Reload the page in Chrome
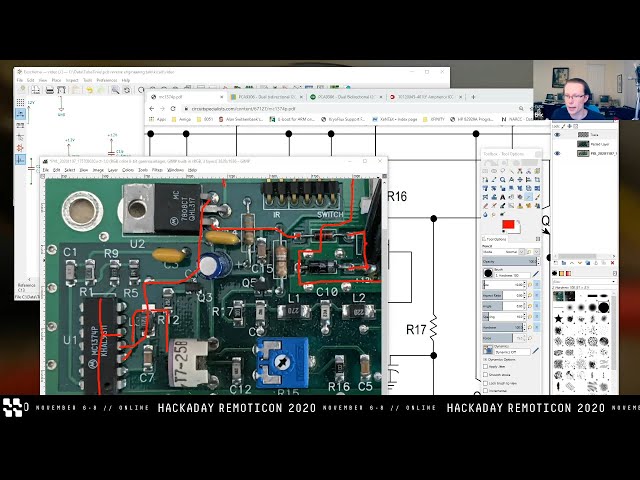Viewport: 640px width, 480px height. [x=173, y=109]
